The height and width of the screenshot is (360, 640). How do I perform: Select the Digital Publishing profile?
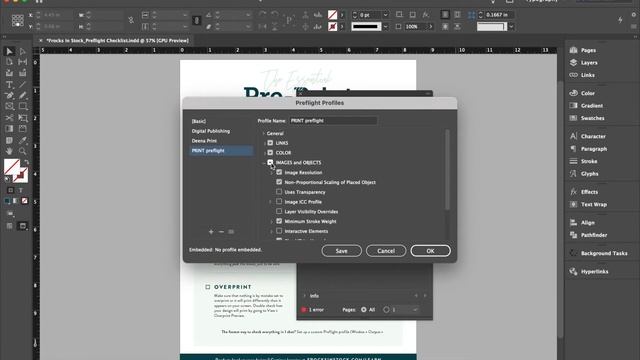click(211, 131)
